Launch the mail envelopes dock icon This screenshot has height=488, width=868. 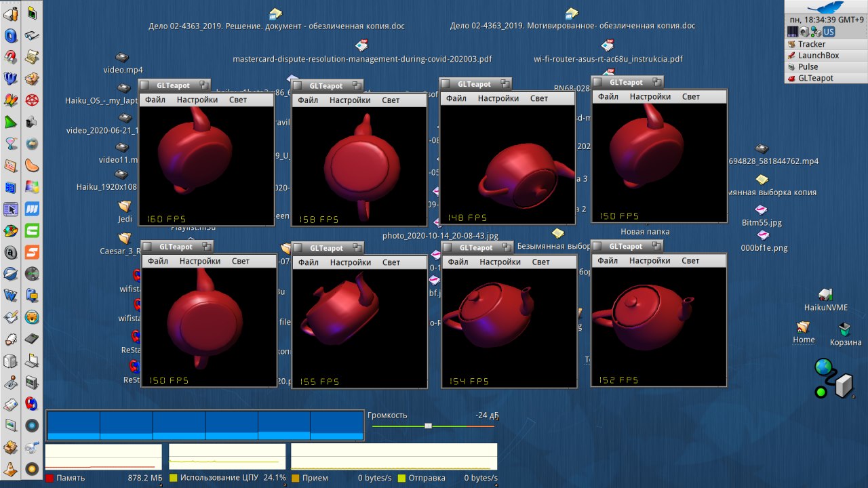[10, 403]
